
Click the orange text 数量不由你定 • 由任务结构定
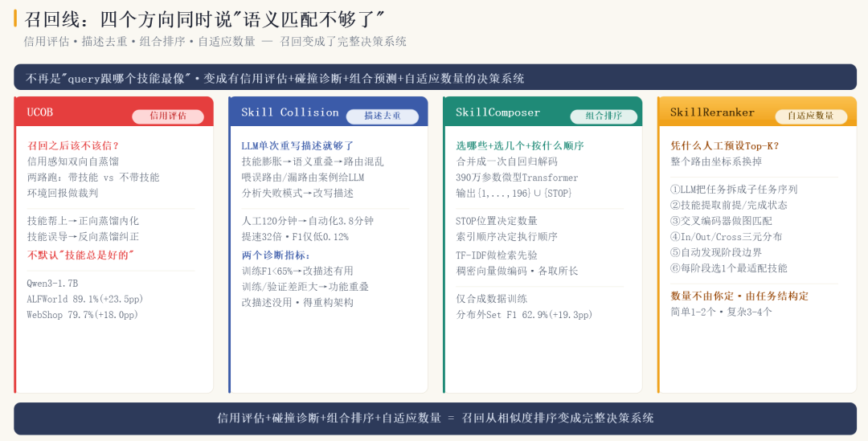739,296
